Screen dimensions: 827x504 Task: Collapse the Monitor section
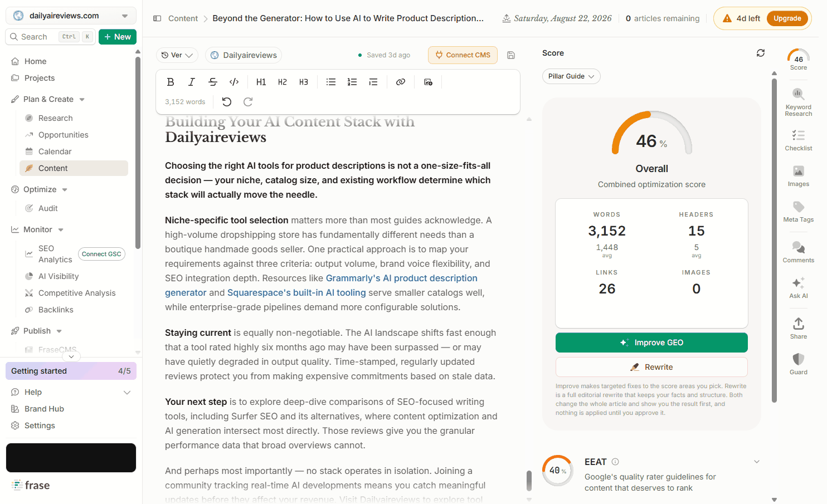pos(61,230)
